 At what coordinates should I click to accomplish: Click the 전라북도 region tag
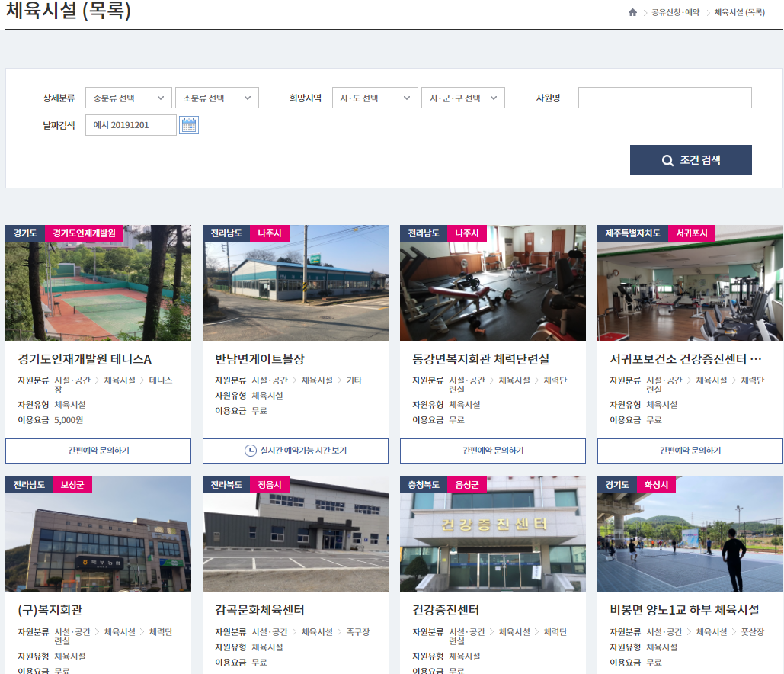226,484
